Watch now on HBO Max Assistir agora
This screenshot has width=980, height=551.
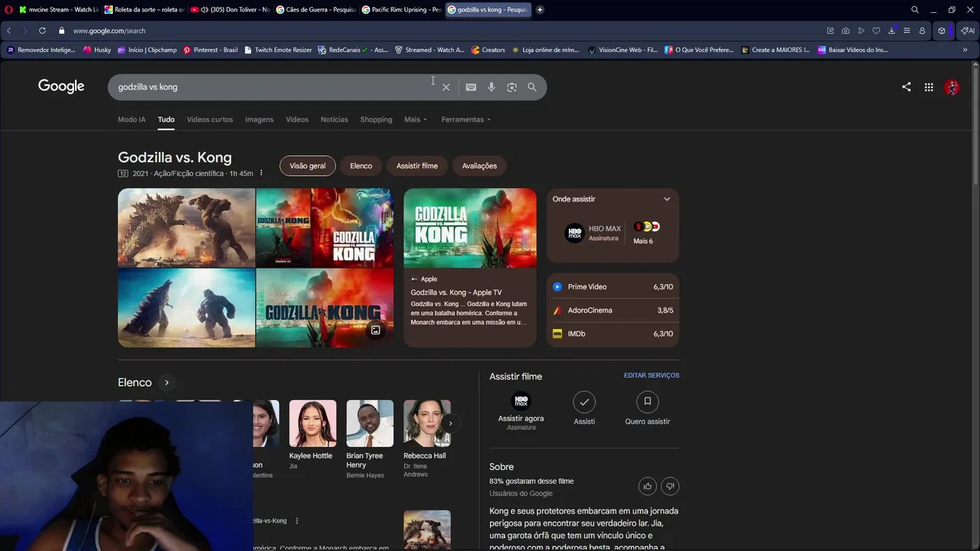pyautogui.click(x=521, y=411)
